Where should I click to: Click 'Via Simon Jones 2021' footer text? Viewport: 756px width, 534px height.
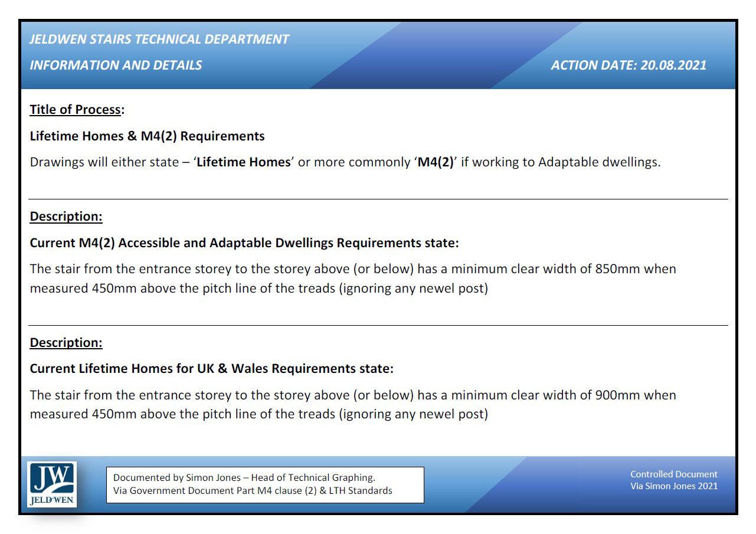674,486
